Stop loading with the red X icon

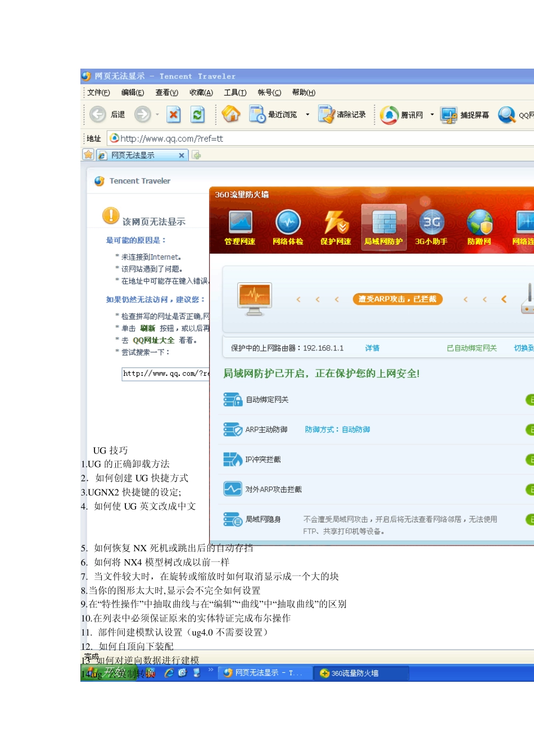pos(174,115)
